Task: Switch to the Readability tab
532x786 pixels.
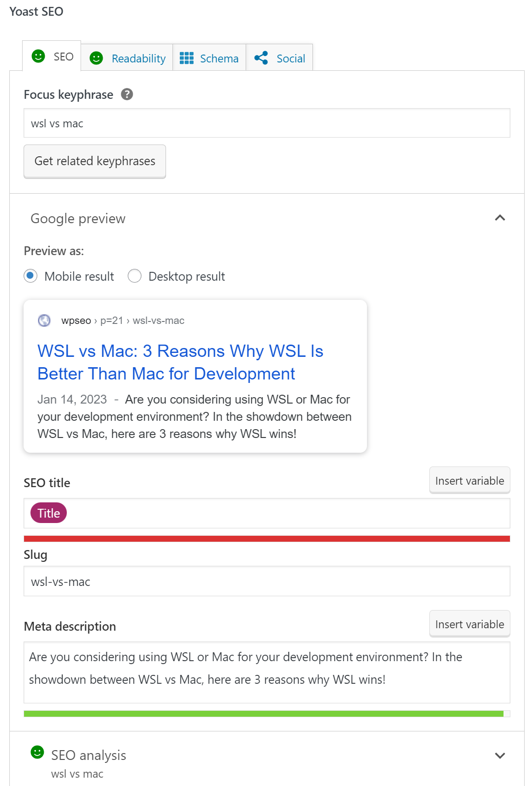Action: pyautogui.click(x=127, y=58)
